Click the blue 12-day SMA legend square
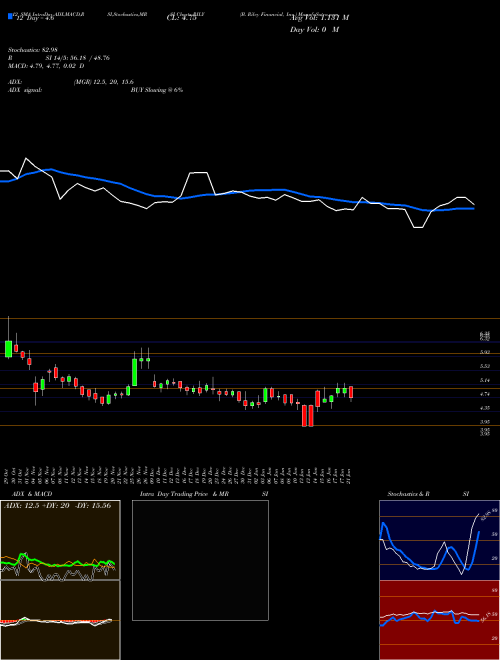Screen dimensions: 500x660 click(x=10, y=17)
